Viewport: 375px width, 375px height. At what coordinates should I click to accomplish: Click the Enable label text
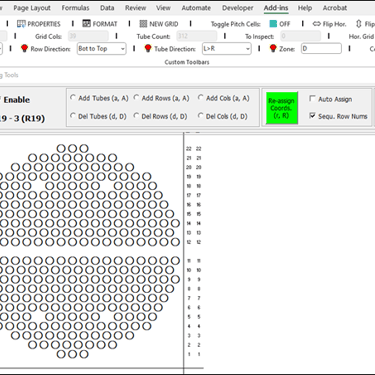(17, 100)
